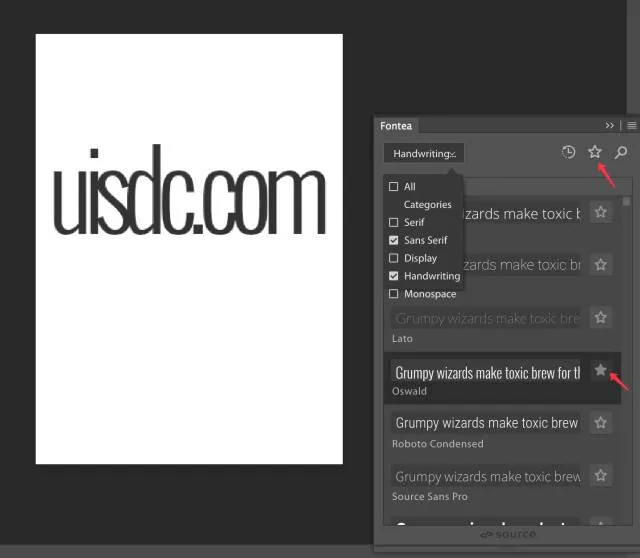Check the All checkbox

click(x=393, y=187)
